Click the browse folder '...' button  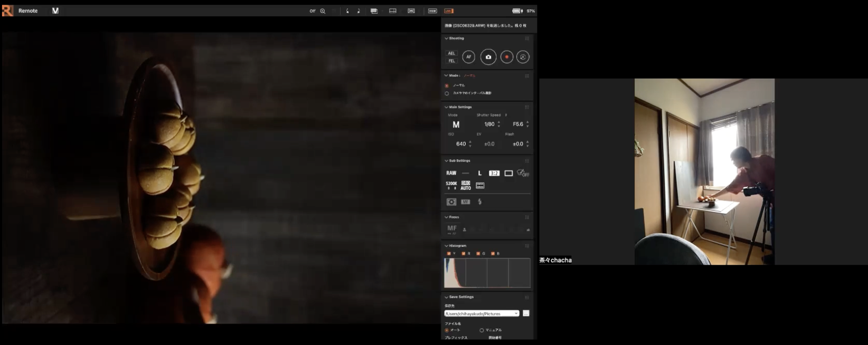pyautogui.click(x=526, y=313)
